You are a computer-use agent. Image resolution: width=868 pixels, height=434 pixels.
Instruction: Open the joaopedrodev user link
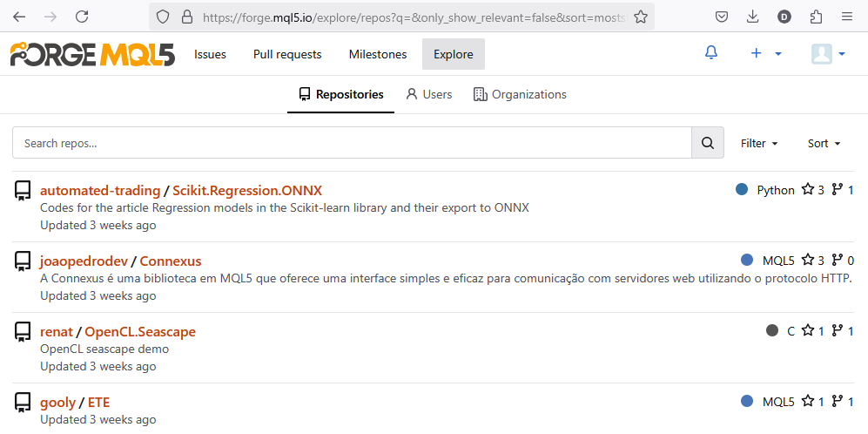(x=84, y=261)
